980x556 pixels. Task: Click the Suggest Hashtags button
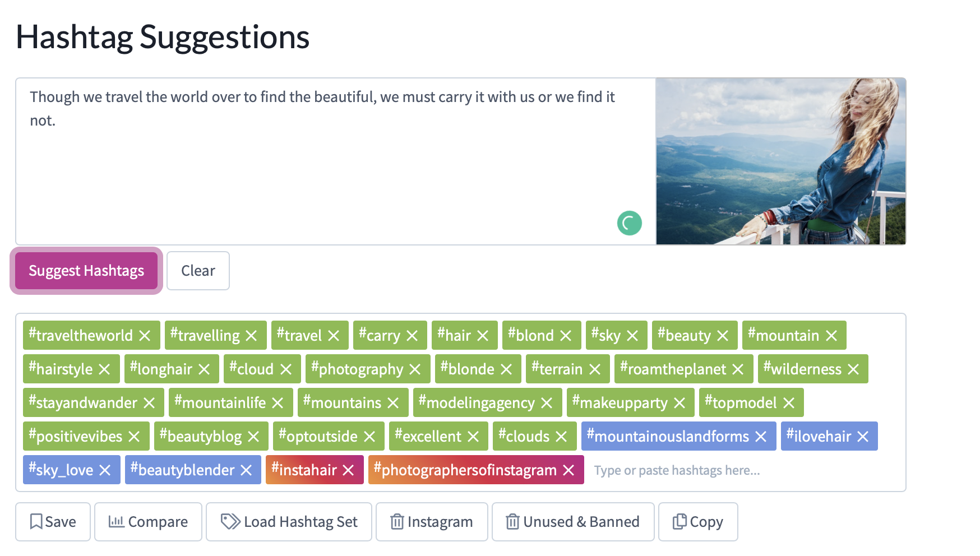pyautogui.click(x=86, y=271)
